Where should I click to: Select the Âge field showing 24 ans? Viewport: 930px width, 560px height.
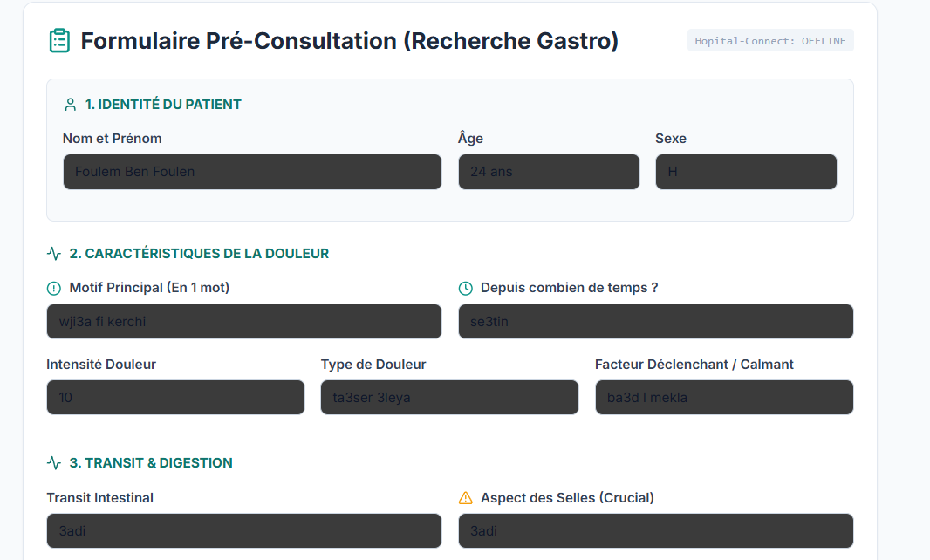pos(550,172)
